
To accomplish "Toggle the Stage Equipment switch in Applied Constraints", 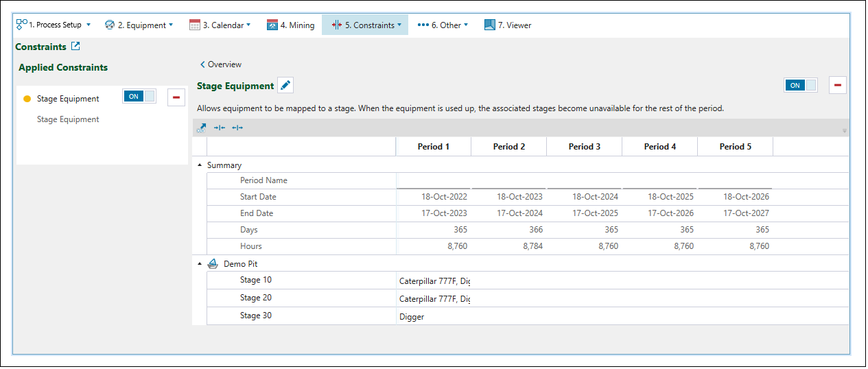I will 139,97.
